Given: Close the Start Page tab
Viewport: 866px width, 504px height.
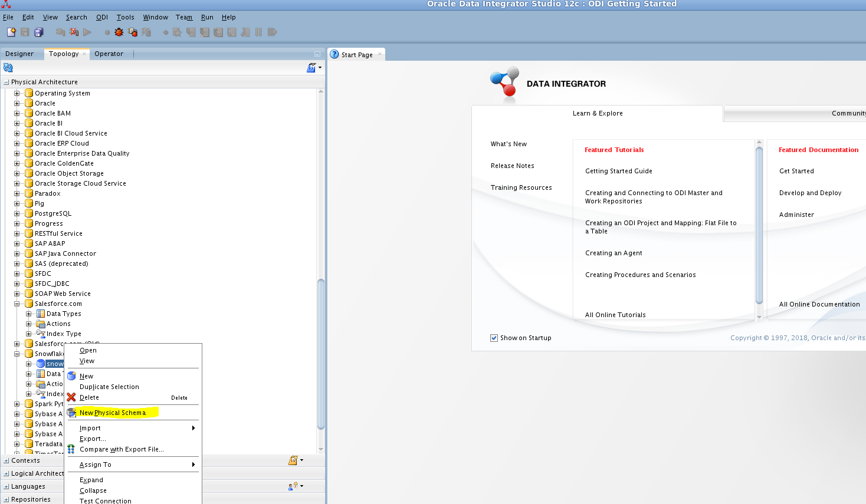Looking at the screenshot, I should pos(380,54).
